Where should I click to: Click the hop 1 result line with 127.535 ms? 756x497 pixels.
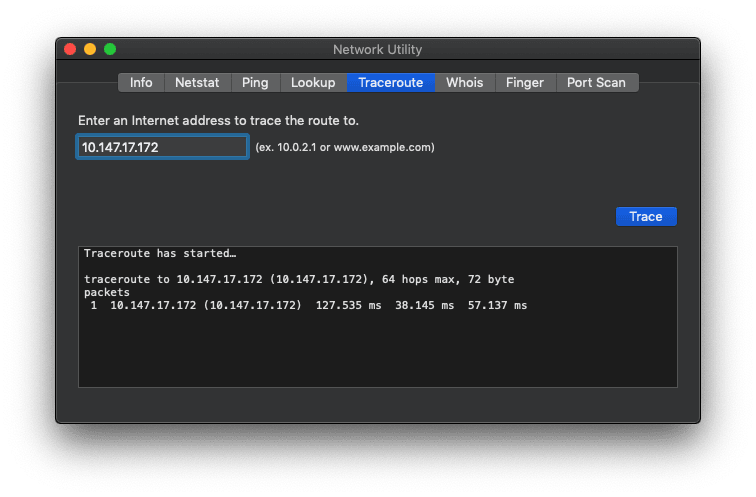309,306
